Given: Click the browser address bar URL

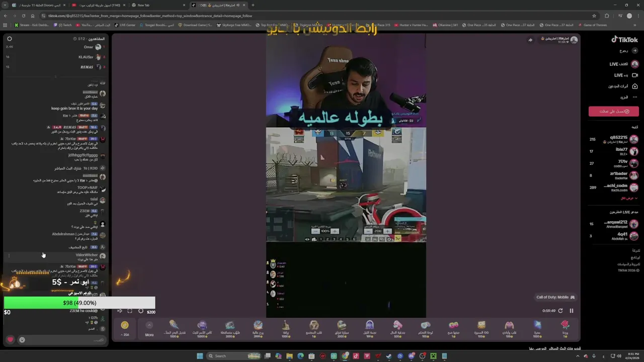Looking at the screenshot, I should [x=150, y=16].
